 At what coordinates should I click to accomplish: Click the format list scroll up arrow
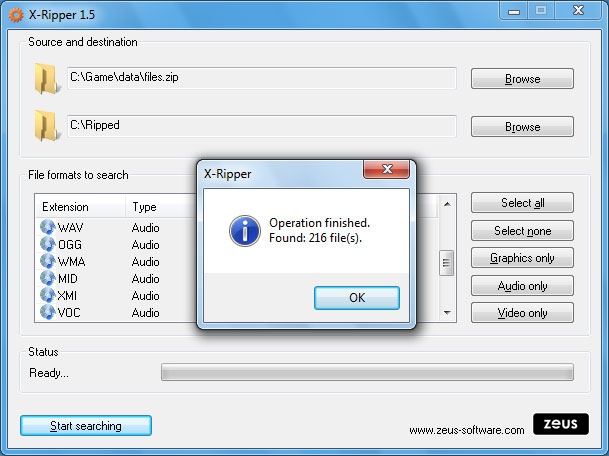(x=447, y=204)
